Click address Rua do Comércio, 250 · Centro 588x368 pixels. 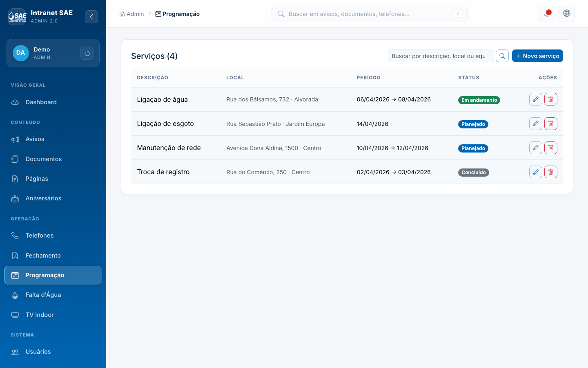268,172
